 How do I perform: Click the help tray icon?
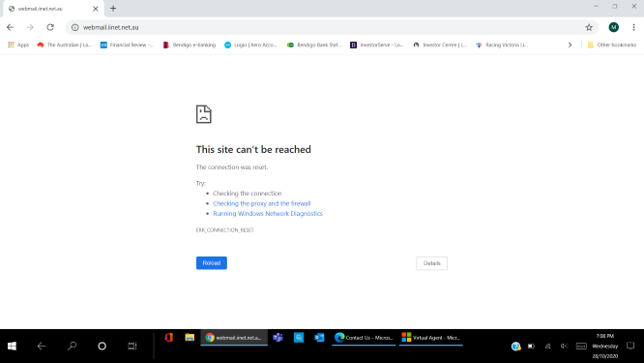(515, 347)
